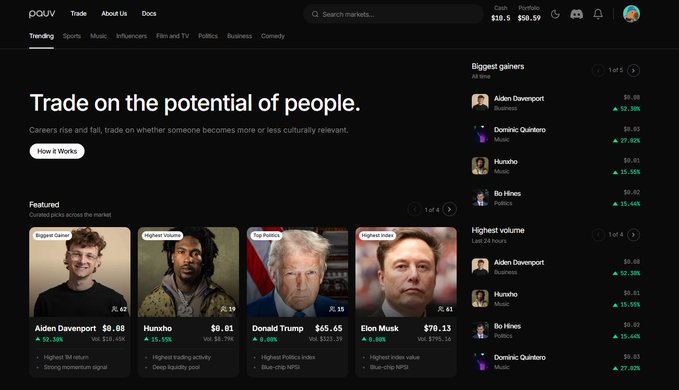
Task: Click the Cash balance $10.5
Action: pyautogui.click(x=501, y=18)
